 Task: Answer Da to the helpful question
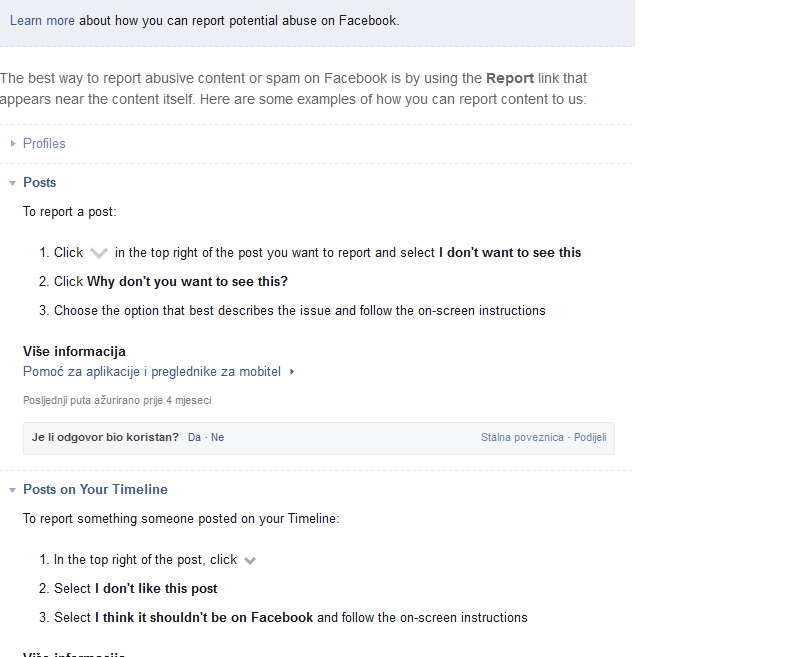pos(194,438)
